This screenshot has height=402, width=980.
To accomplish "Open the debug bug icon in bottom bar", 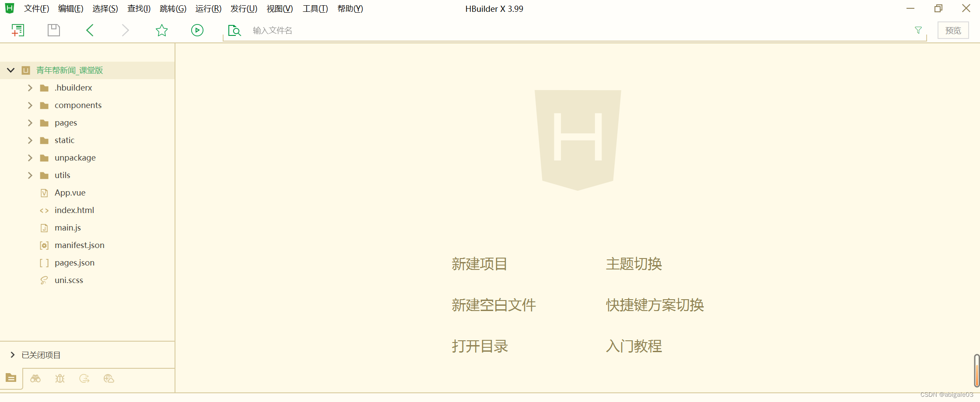I will pos(60,378).
